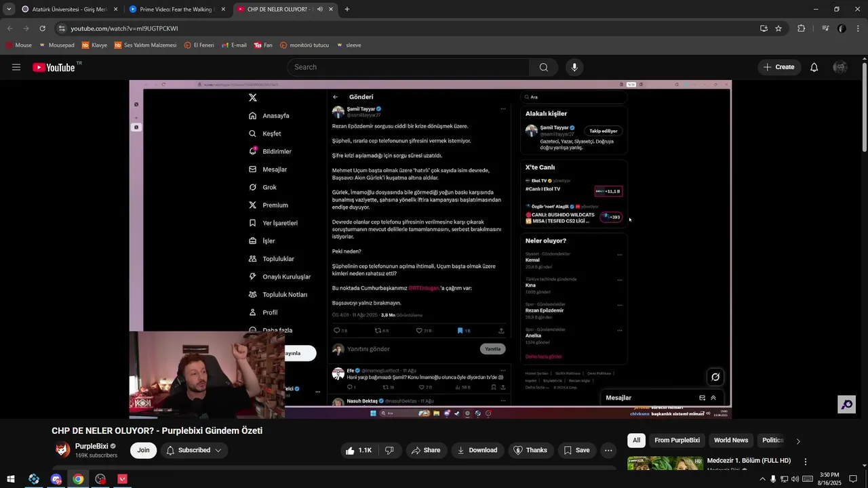Image resolution: width=868 pixels, height=488 pixels.
Task: Open Ses Yalıtım Malzemesi bookmark
Action: point(145,45)
